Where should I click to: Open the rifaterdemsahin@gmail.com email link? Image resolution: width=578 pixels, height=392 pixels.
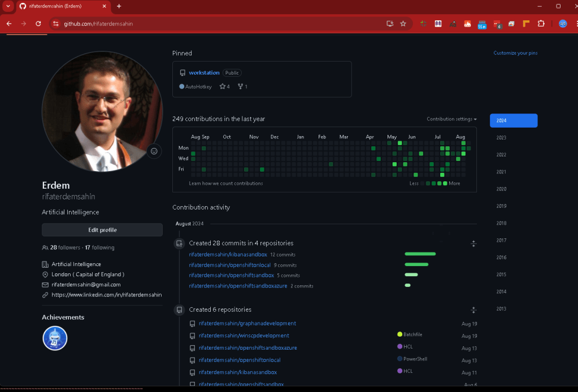[86, 285]
